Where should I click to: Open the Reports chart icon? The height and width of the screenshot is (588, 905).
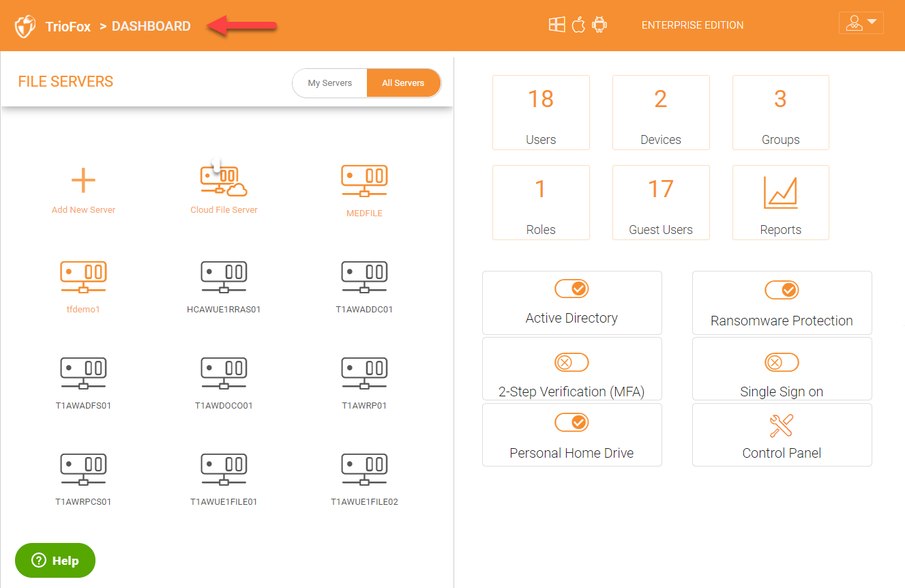(780, 192)
